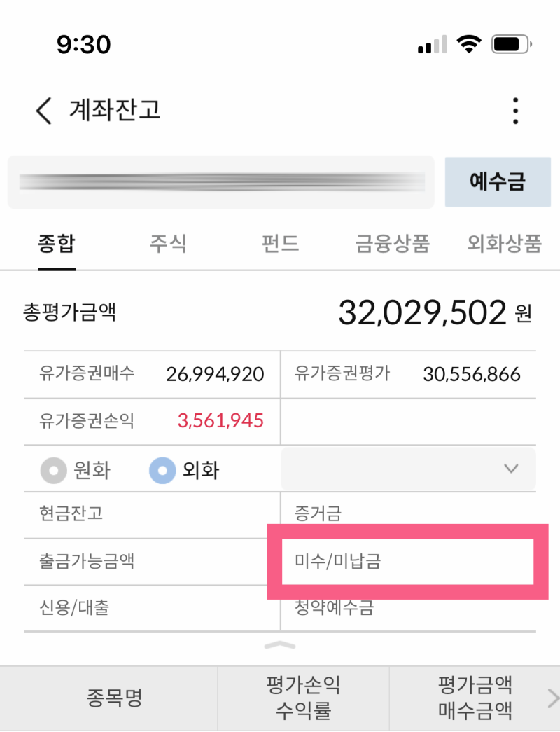The image size is (560, 732).
Task: Select the 외화 radio button
Action: click(x=162, y=471)
